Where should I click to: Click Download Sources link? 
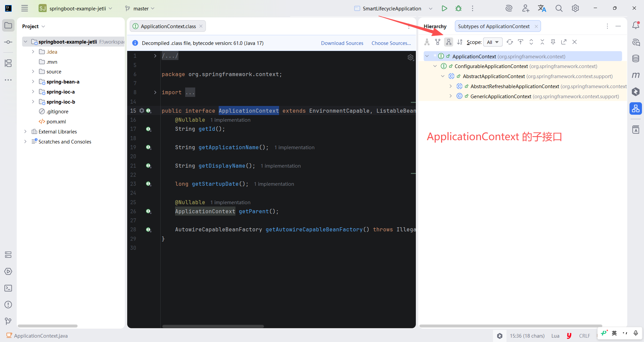[342, 43]
